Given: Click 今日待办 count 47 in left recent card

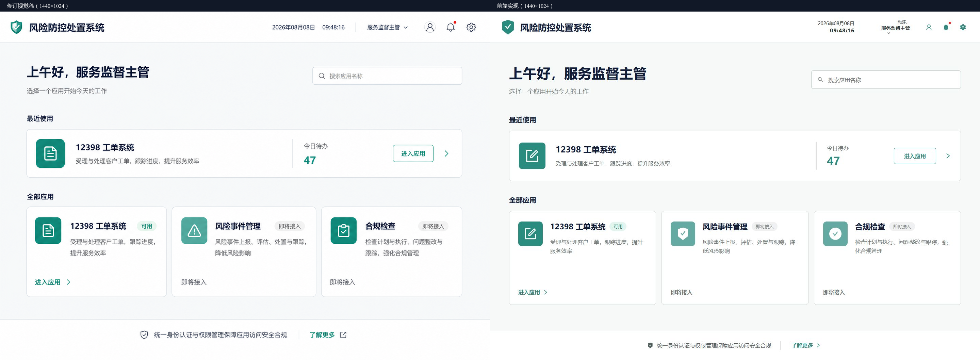Looking at the screenshot, I should point(310,160).
